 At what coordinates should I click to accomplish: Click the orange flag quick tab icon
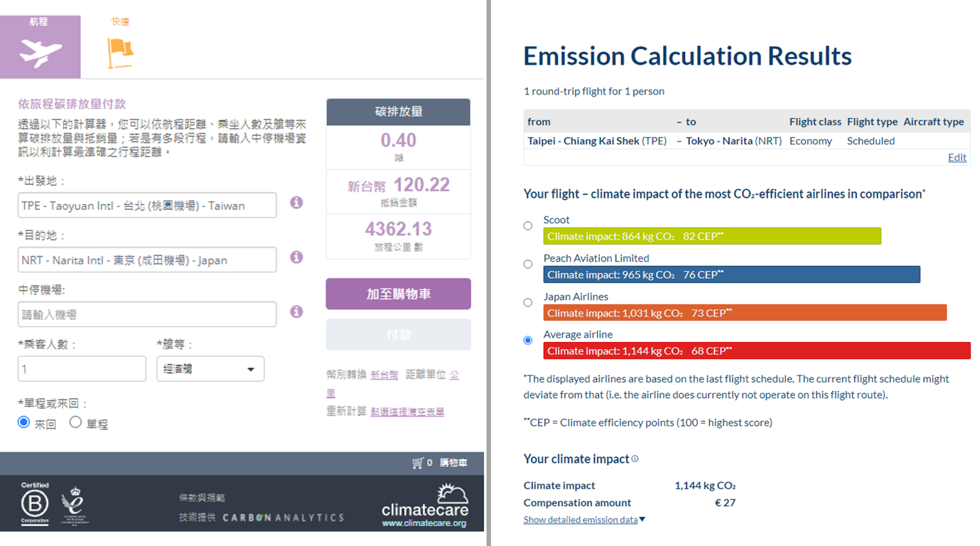point(120,53)
